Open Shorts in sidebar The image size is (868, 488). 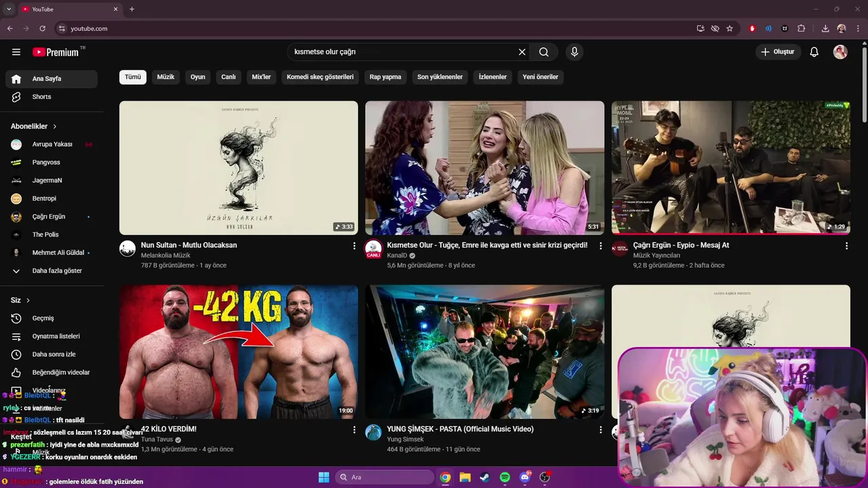click(x=52, y=97)
